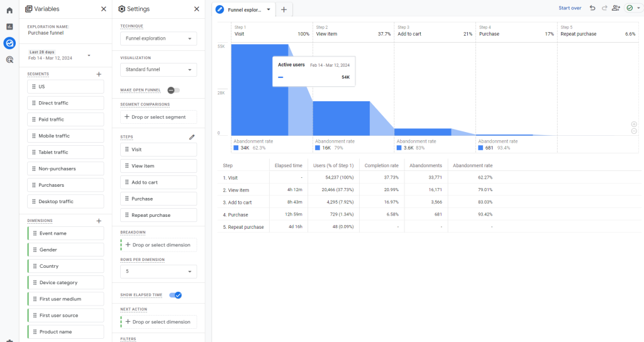Click the dark blue Visit funnel bar
The height and width of the screenshot is (342, 644).
(x=260, y=90)
